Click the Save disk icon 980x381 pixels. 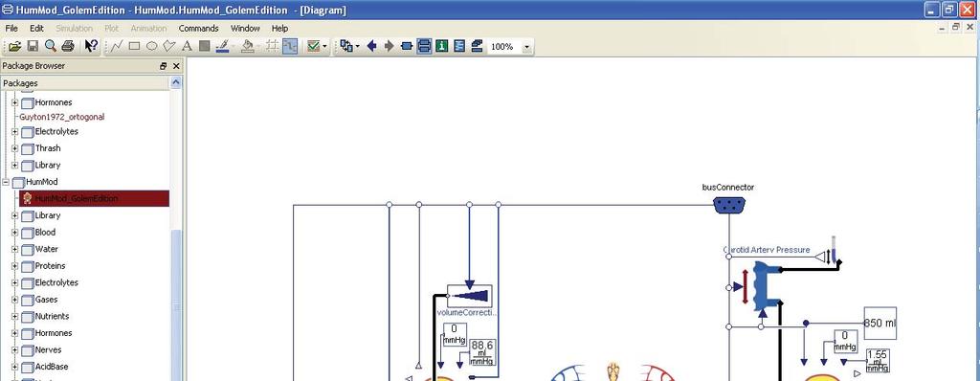point(33,46)
